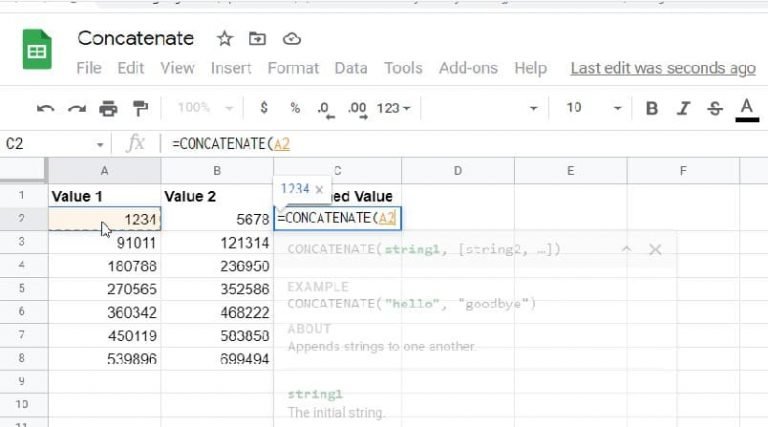Open the File menu
This screenshot has width=768, height=427.
(89, 68)
